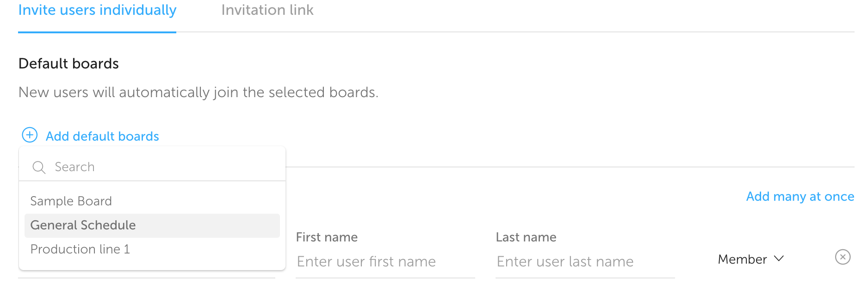Image resolution: width=868 pixels, height=284 pixels.
Task: Click the plus circle icon beside Add default boards
Action: pyautogui.click(x=30, y=135)
